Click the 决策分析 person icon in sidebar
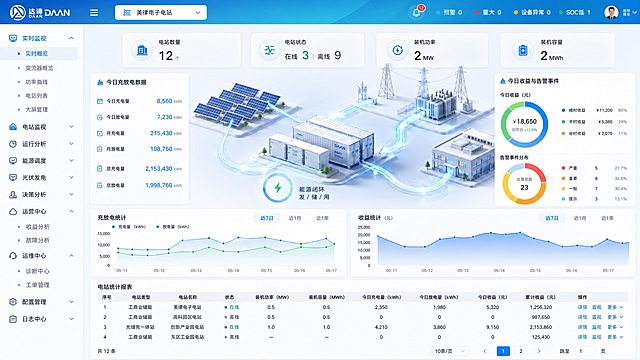This screenshot has width=640, height=360. click(x=13, y=195)
